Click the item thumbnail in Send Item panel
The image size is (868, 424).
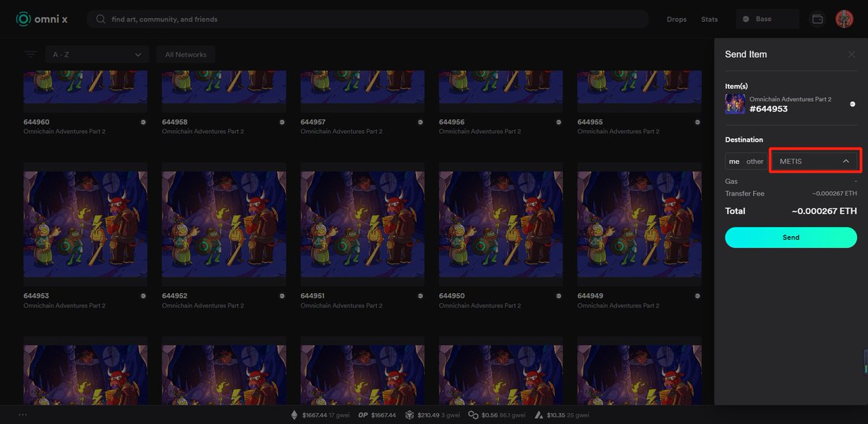735,104
